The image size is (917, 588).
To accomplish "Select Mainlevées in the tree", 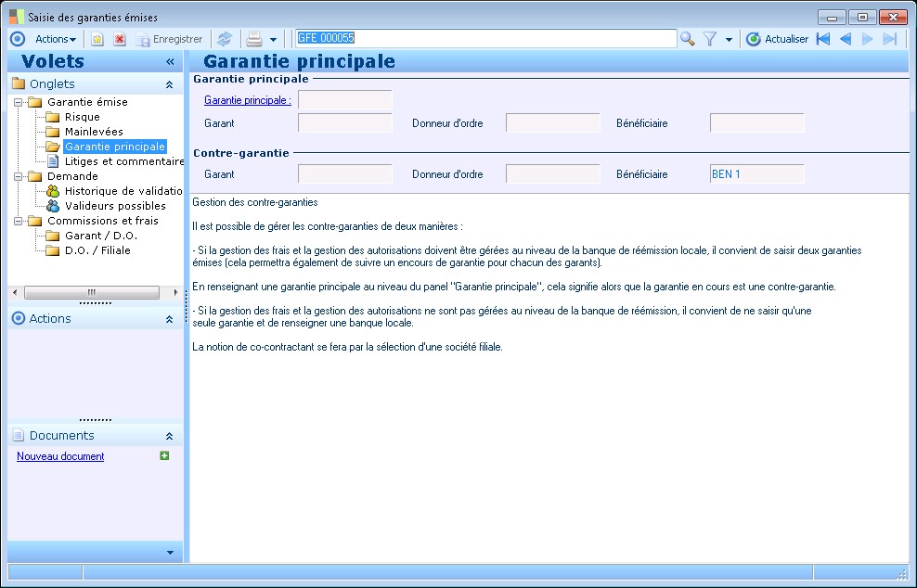I will point(94,132).
